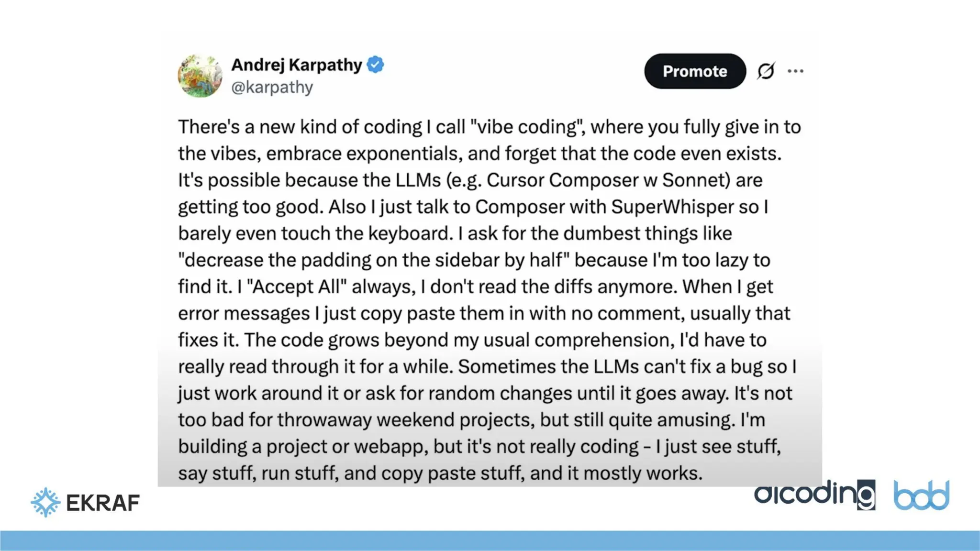The width and height of the screenshot is (980, 551).
Task: Click the blue footer bar
Action: pos(490,540)
